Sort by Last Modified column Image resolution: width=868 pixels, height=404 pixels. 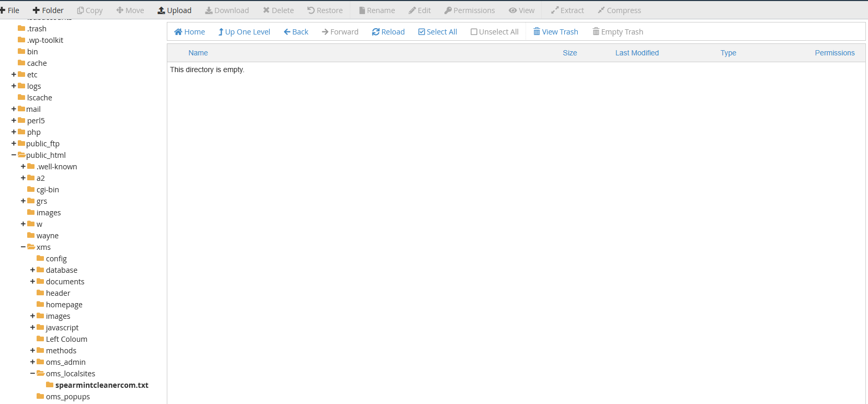636,53
